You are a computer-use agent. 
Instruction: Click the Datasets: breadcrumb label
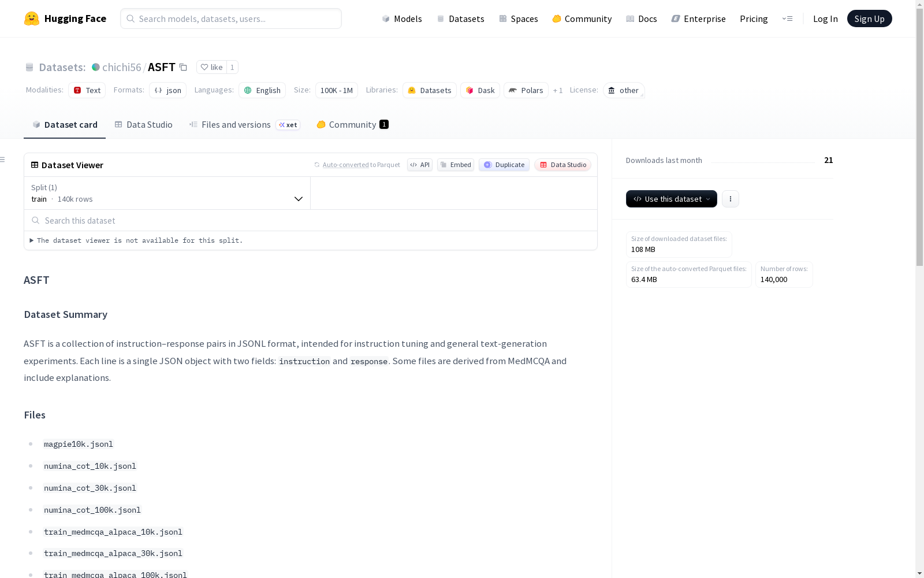[62, 67]
